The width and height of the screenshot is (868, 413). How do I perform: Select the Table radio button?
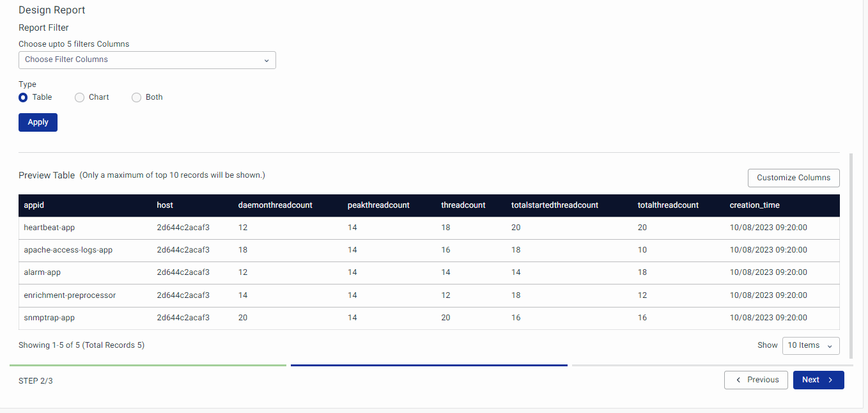[23, 98]
